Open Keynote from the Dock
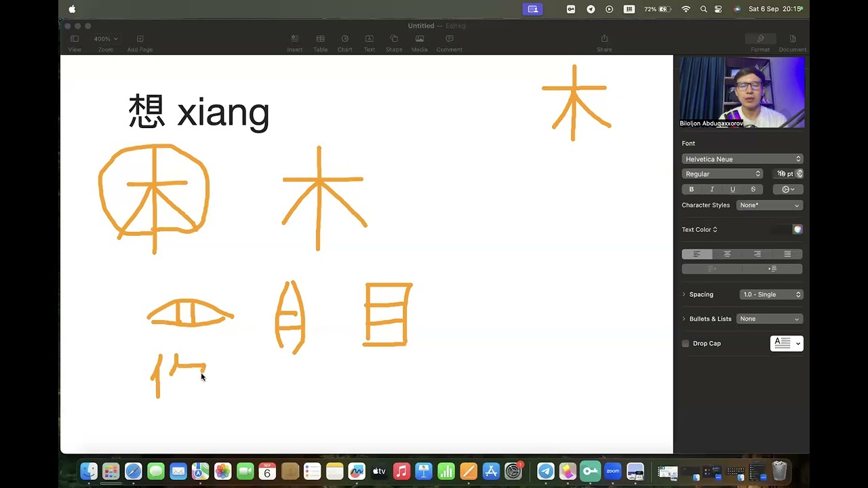 click(424, 471)
